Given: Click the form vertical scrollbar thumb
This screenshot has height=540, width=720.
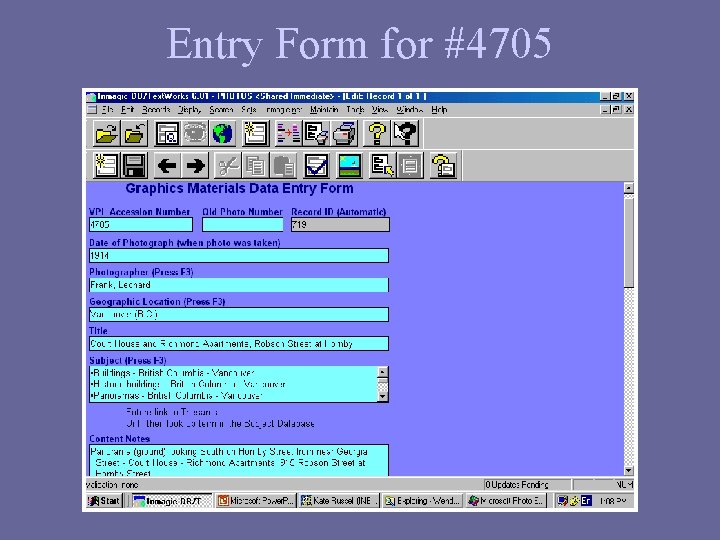Looking at the screenshot, I should click(629, 242).
